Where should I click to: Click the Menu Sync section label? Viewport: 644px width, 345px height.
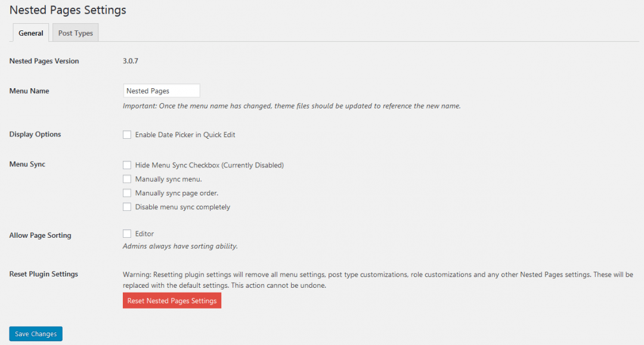[x=27, y=164]
